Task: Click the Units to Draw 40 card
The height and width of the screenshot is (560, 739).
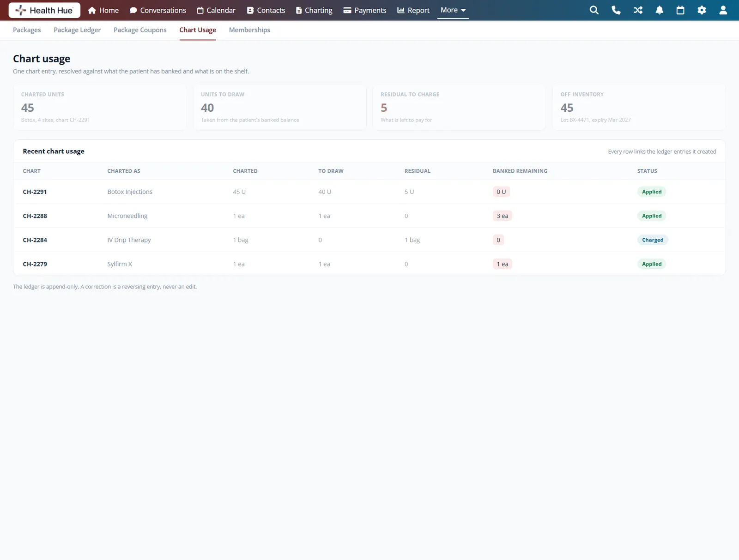Action: (x=279, y=107)
